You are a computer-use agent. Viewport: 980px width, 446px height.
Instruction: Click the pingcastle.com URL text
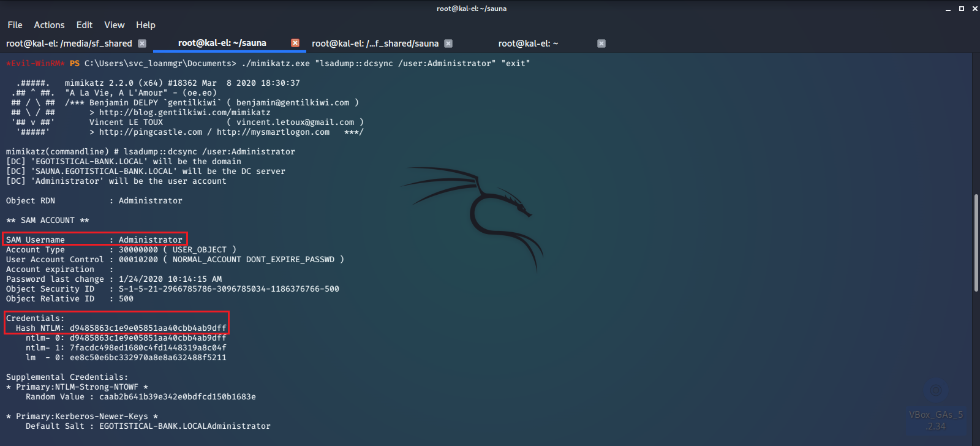pos(151,132)
